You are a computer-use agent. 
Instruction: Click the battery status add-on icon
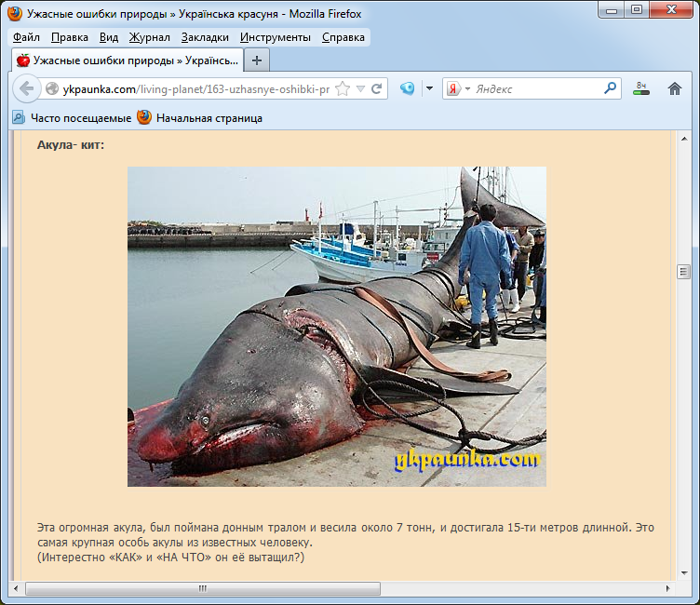click(x=640, y=89)
